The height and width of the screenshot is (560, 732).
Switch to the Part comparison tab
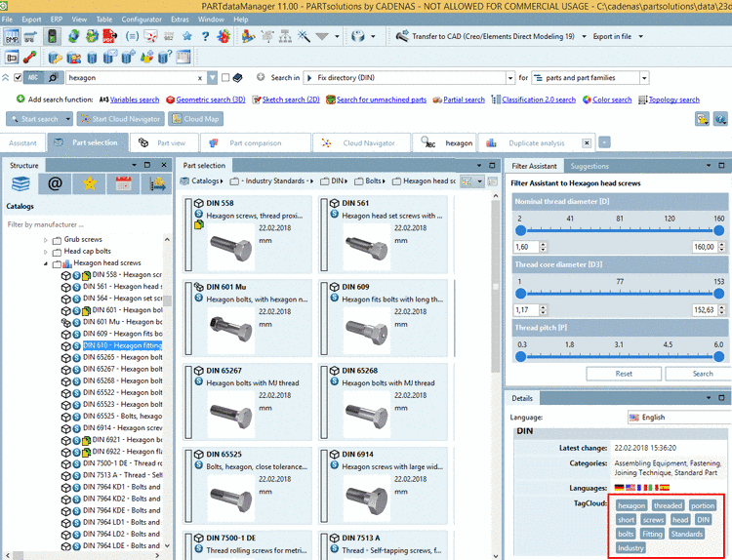[255, 142]
